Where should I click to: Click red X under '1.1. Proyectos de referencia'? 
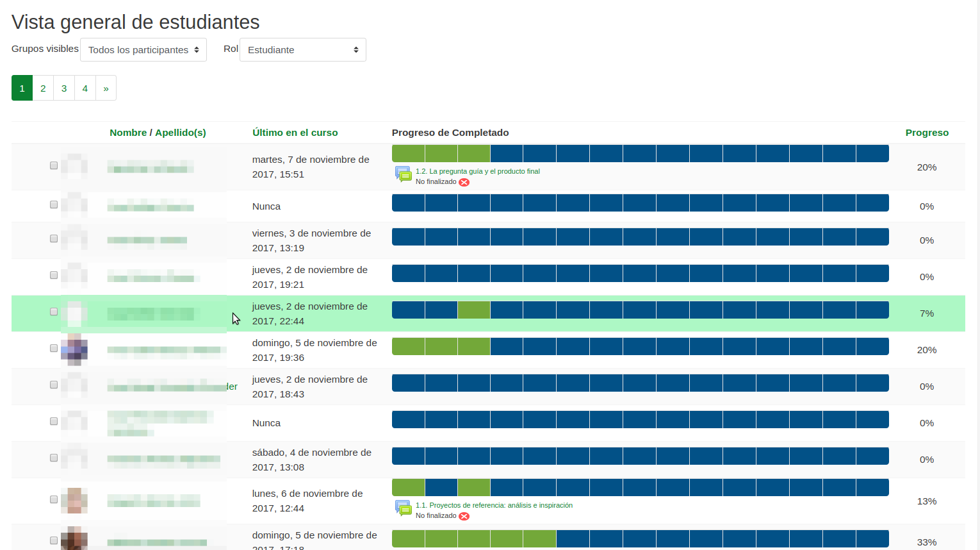(x=464, y=516)
